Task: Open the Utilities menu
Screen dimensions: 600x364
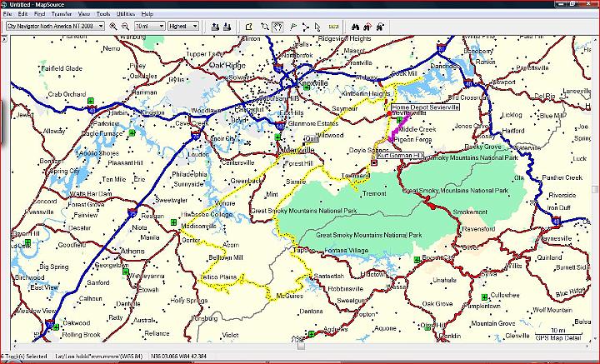Action: click(x=126, y=14)
